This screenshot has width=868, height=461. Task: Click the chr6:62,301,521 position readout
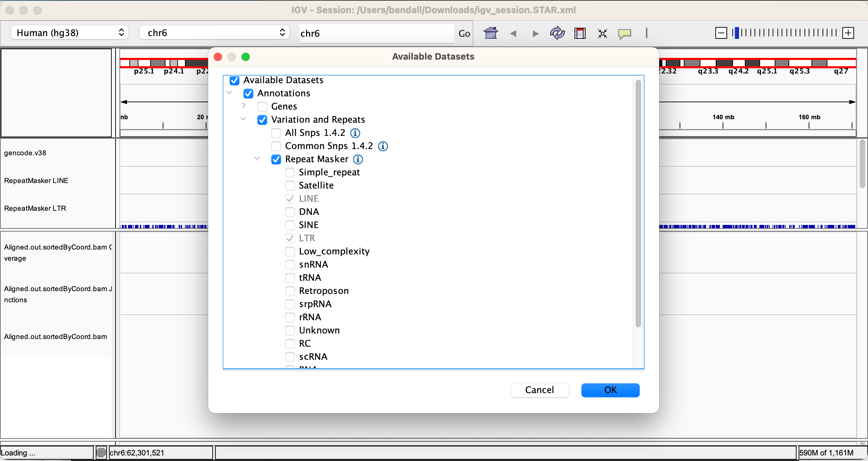click(137, 453)
